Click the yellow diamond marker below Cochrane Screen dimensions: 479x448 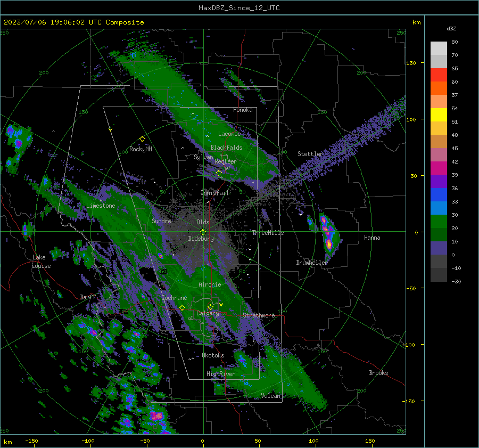(x=182, y=307)
